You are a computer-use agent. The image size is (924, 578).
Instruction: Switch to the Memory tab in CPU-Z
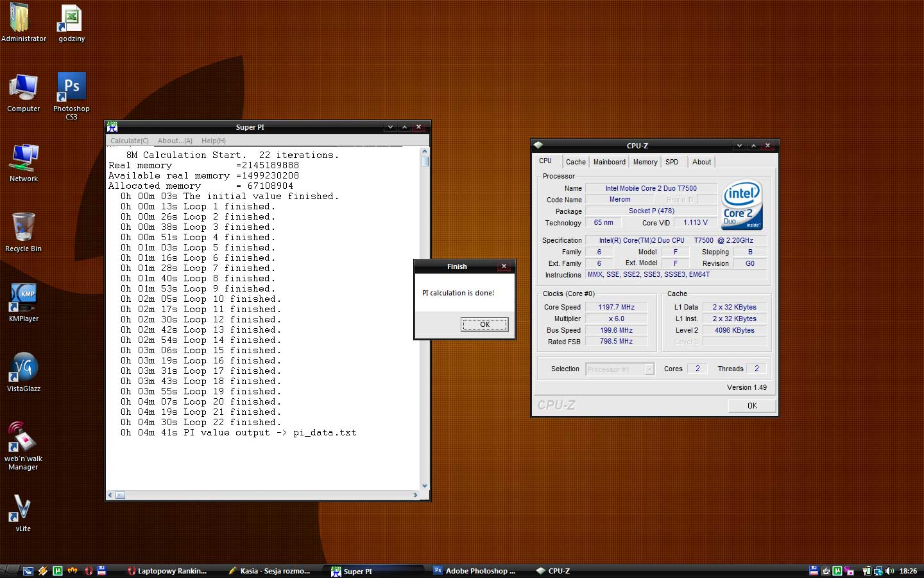[x=645, y=162]
